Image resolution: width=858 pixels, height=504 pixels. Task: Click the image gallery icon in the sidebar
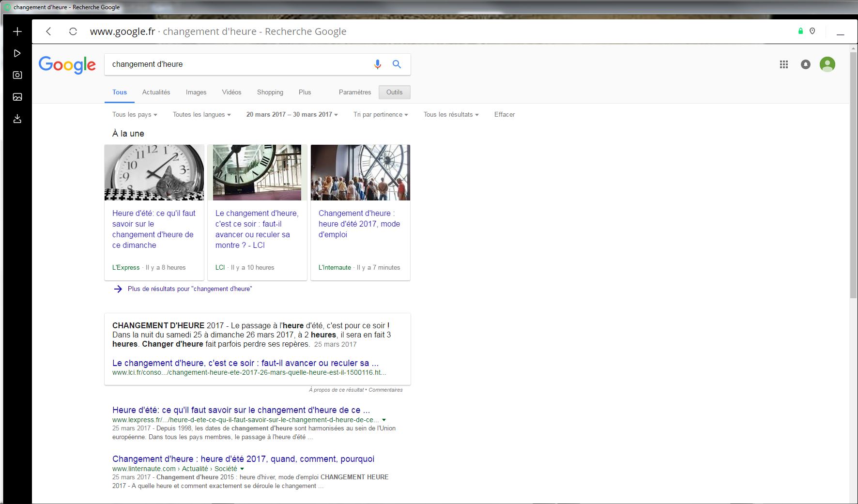[17, 97]
